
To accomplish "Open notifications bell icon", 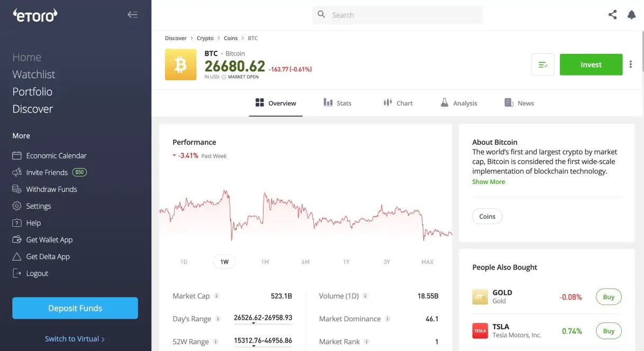I will click(631, 15).
